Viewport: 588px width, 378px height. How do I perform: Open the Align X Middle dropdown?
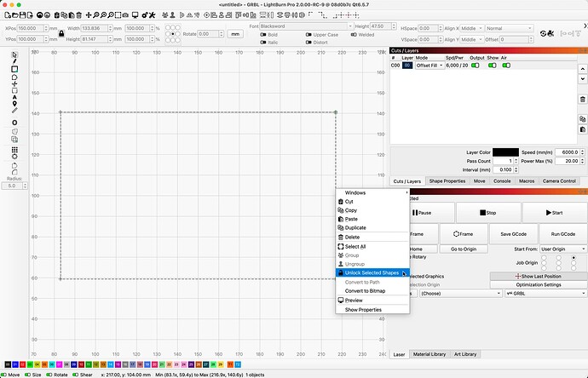[472, 28]
